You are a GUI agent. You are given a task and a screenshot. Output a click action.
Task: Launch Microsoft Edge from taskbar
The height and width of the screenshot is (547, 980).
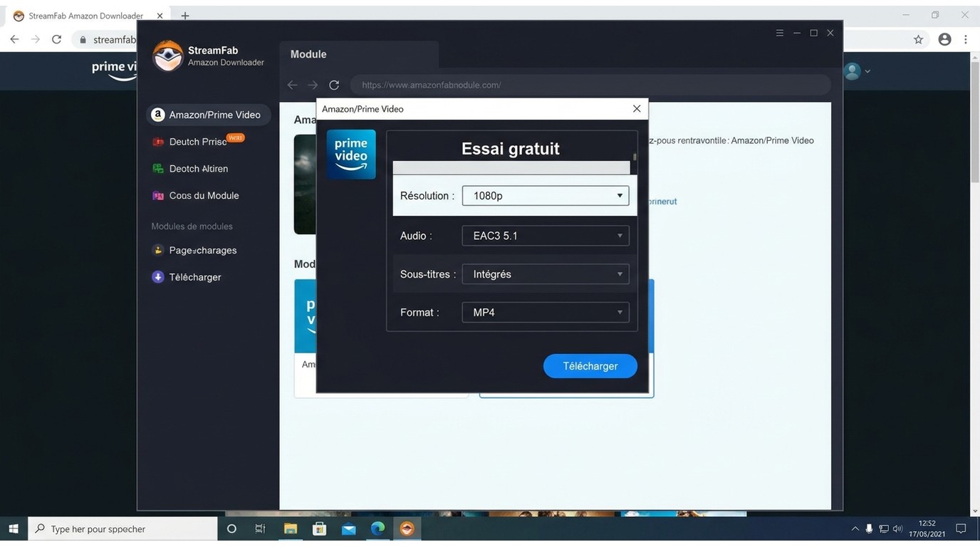coord(377,528)
